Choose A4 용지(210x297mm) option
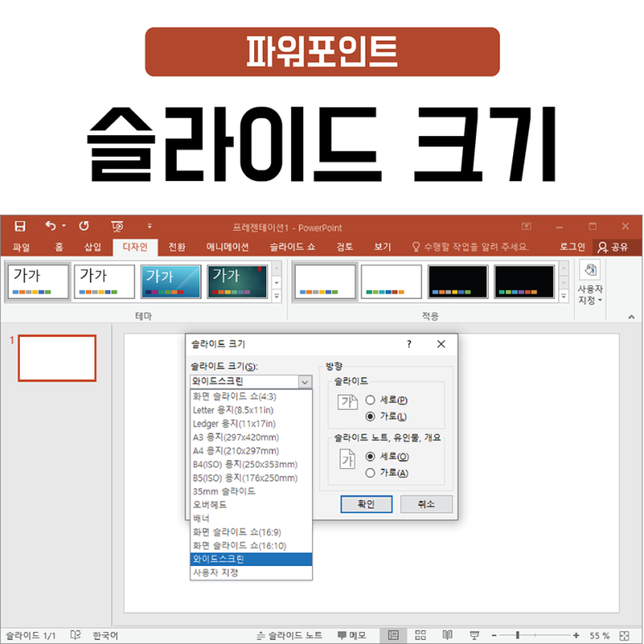Viewport: 644px width, 644px height. coord(251,451)
